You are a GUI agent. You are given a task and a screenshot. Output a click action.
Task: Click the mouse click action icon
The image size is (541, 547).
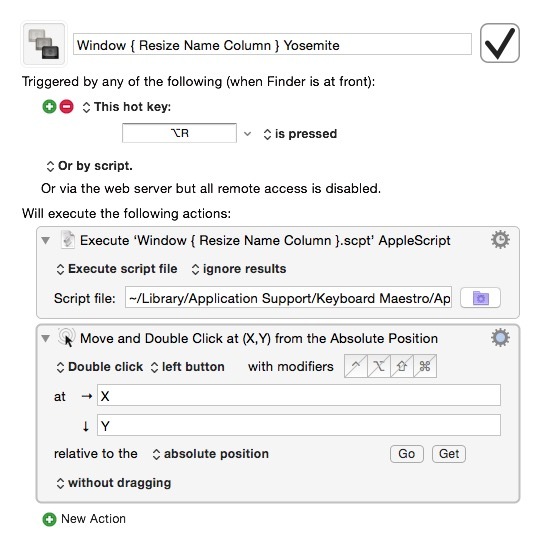[66, 338]
